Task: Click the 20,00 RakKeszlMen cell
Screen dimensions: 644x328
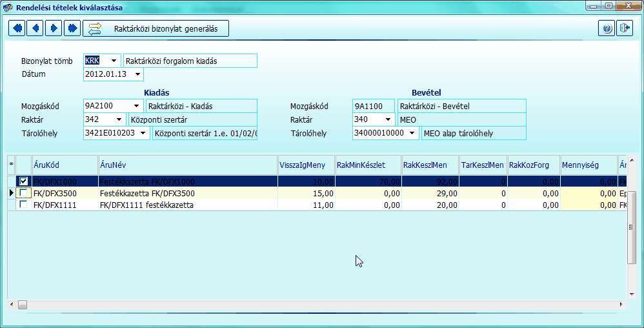Action: 430,205
